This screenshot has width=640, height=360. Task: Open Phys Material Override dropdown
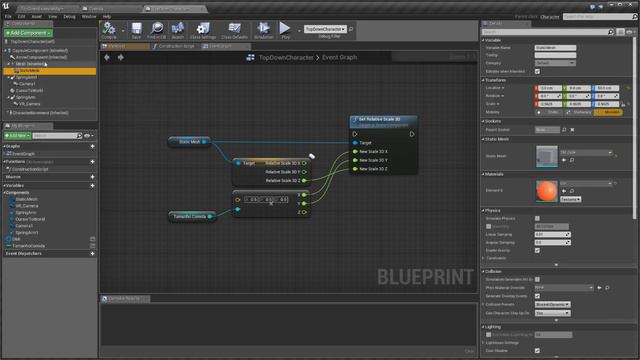click(564, 288)
